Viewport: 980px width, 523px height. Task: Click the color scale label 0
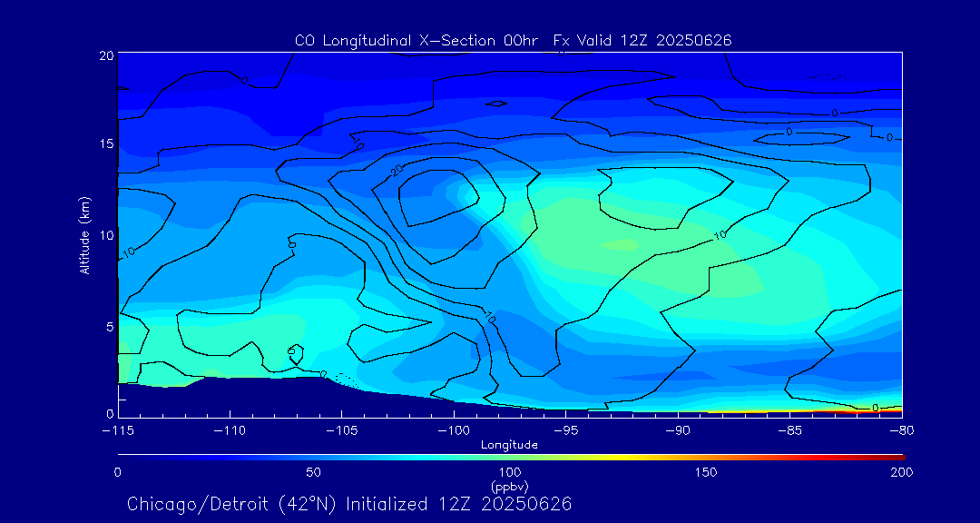pos(117,472)
